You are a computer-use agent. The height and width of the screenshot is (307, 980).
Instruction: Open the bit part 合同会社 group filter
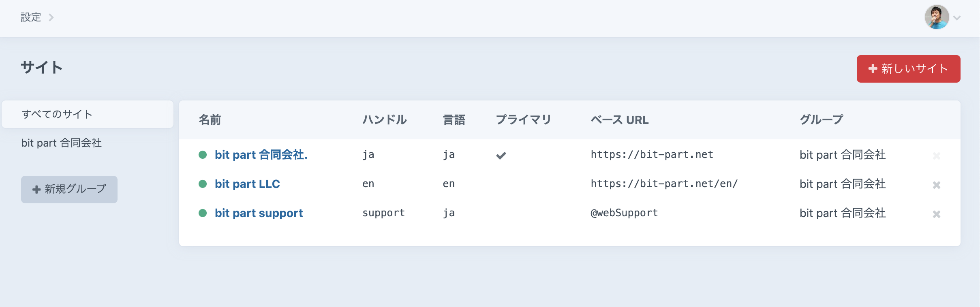62,143
